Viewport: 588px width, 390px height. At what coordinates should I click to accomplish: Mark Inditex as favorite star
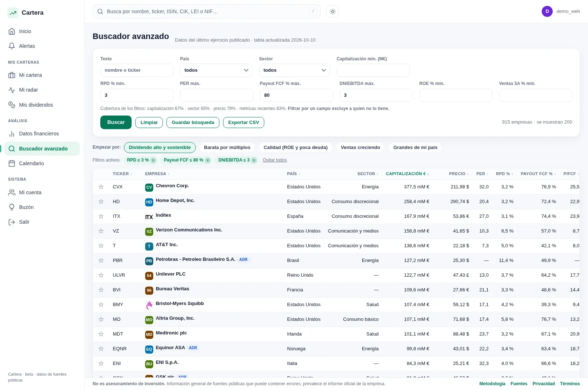tap(101, 216)
